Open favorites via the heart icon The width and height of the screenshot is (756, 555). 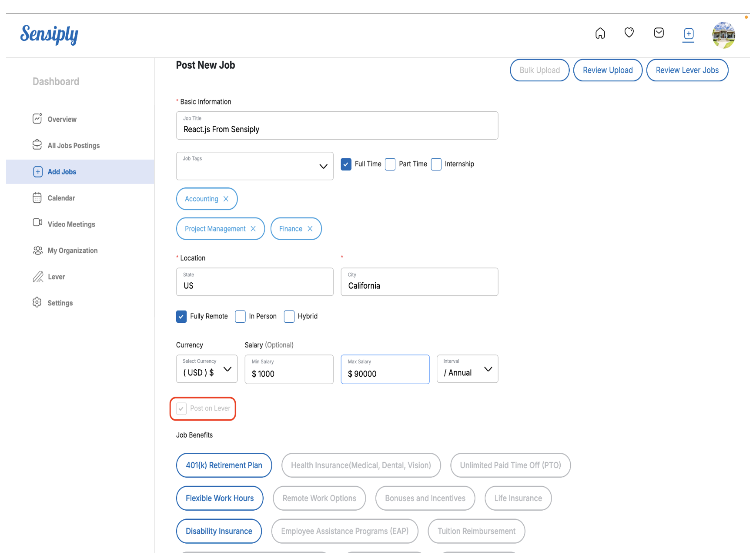[629, 33]
